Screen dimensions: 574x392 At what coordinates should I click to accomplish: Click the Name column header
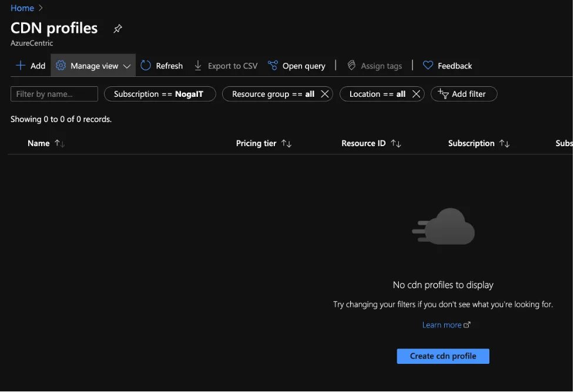[38, 143]
